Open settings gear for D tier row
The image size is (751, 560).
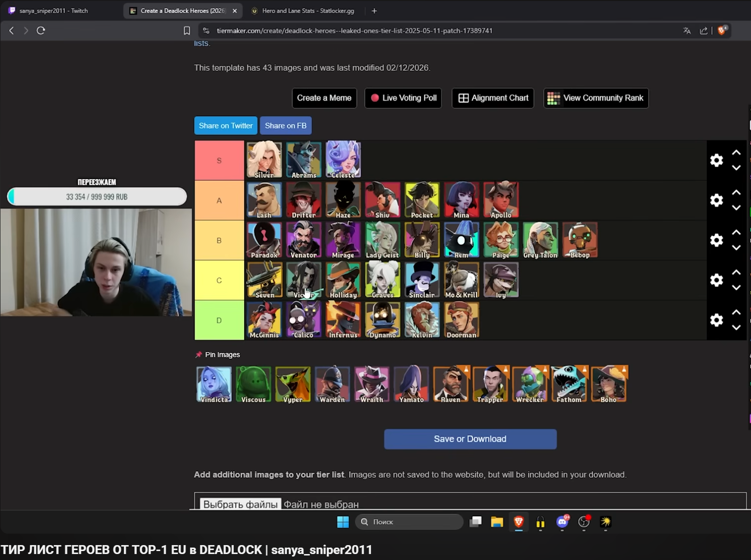tap(717, 320)
